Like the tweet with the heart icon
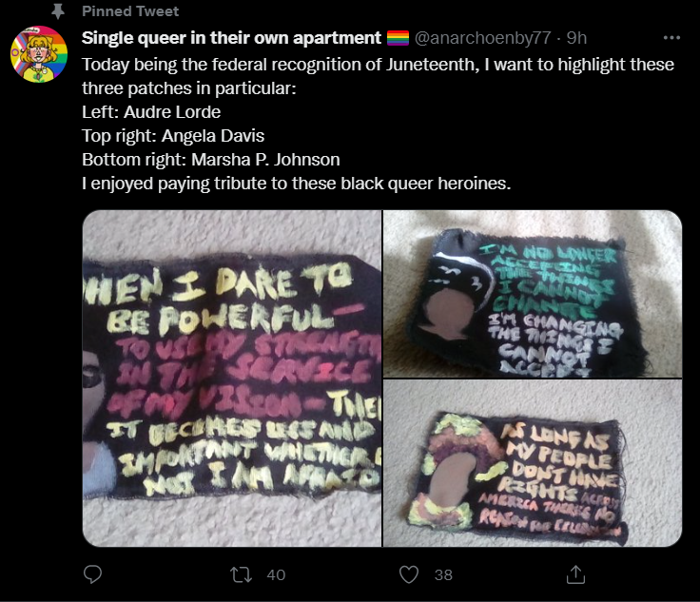Image resolution: width=700 pixels, height=602 pixels. coord(408,574)
